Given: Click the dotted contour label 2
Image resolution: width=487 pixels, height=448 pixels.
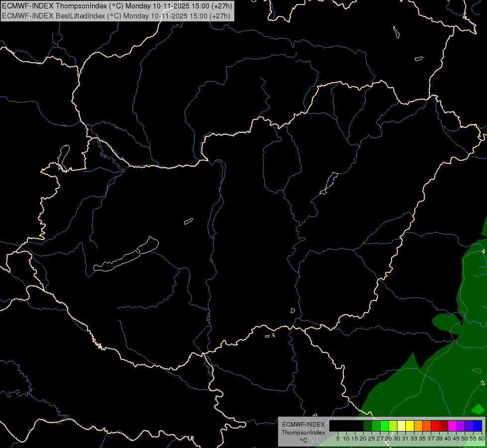Looking at the screenshot, I should coord(483,383).
